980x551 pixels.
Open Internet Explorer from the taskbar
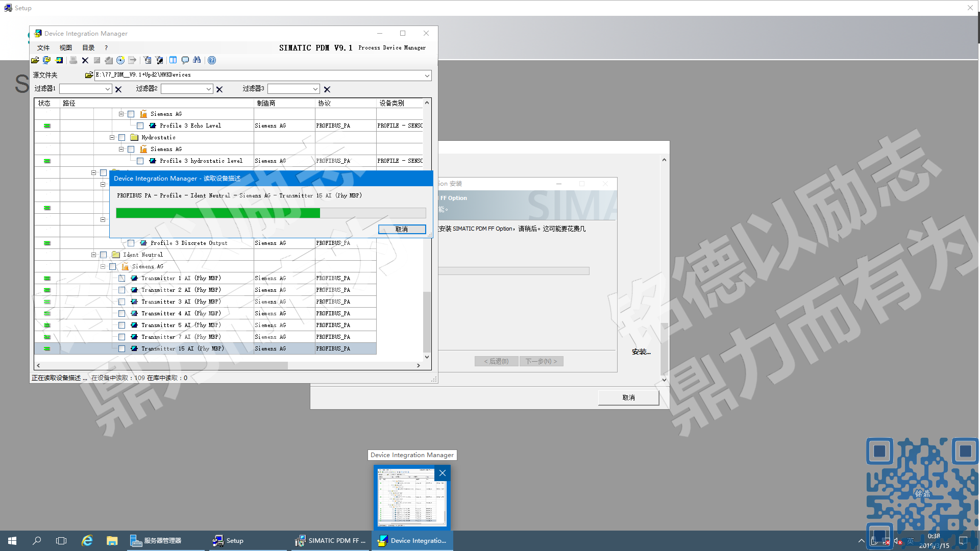(x=87, y=541)
